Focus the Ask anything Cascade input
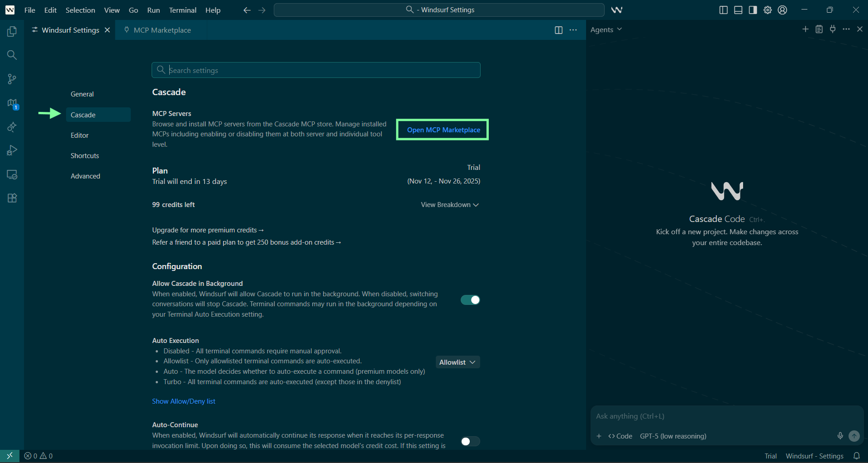Screen dimensions: 868x463 [727, 416]
